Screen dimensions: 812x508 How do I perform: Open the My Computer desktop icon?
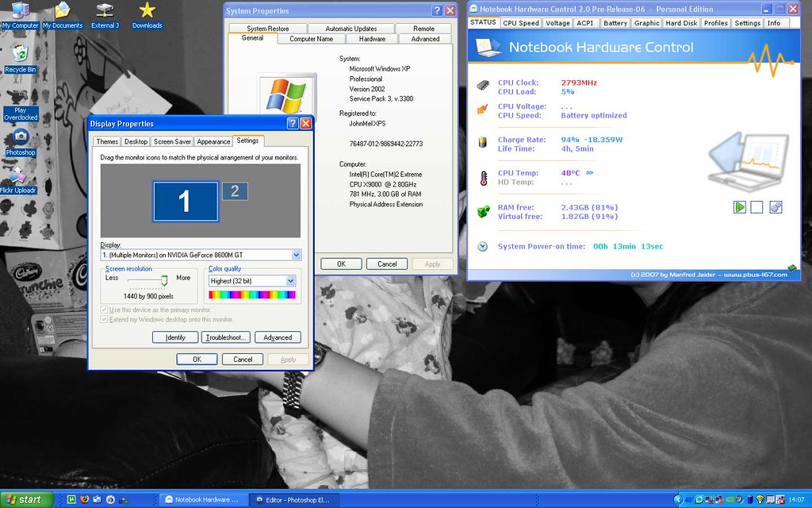20,16
